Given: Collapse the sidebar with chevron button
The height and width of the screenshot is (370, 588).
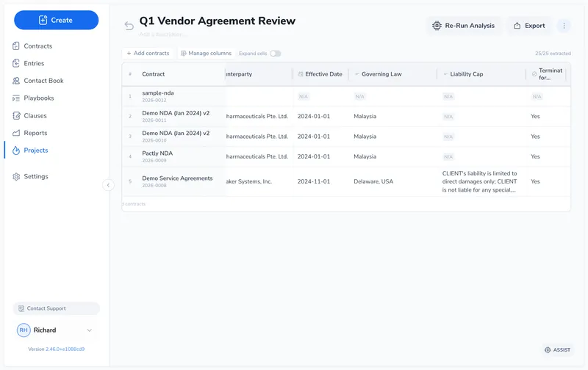Looking at the screenshot, I should [108, 185].
